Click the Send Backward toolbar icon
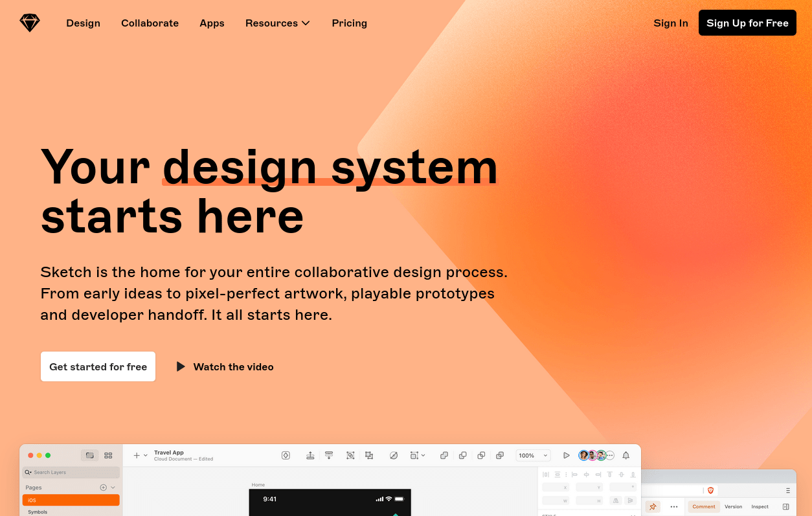This screenshot has width=812, height=516. point(329,455)
